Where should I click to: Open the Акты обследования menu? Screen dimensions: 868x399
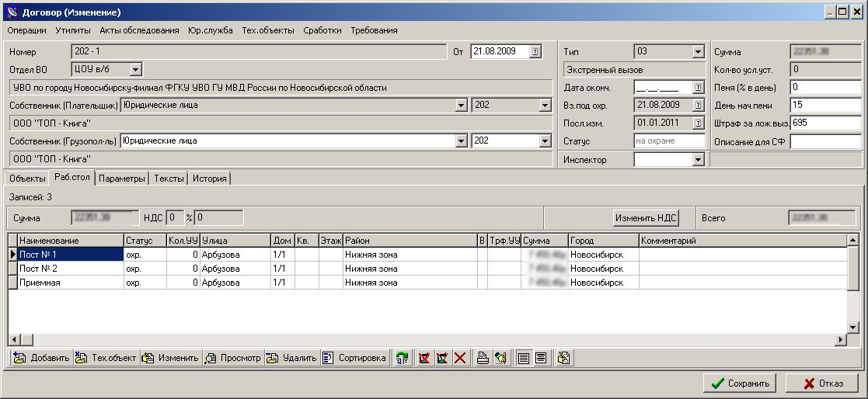(140, 30)
